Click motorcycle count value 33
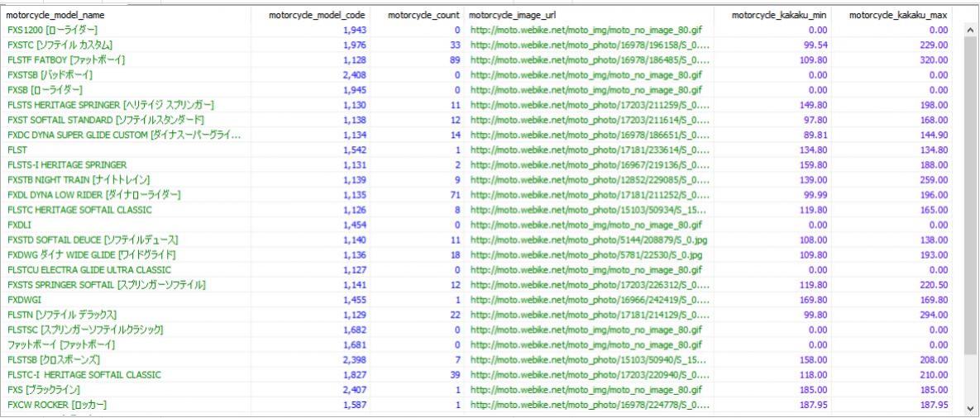 pos(455,45)
